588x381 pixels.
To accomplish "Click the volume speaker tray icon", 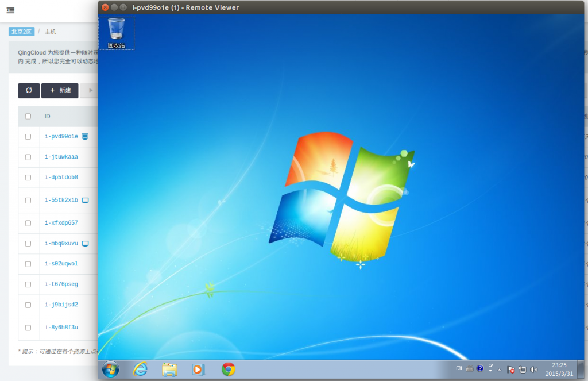I will click(x=533, y=370).
